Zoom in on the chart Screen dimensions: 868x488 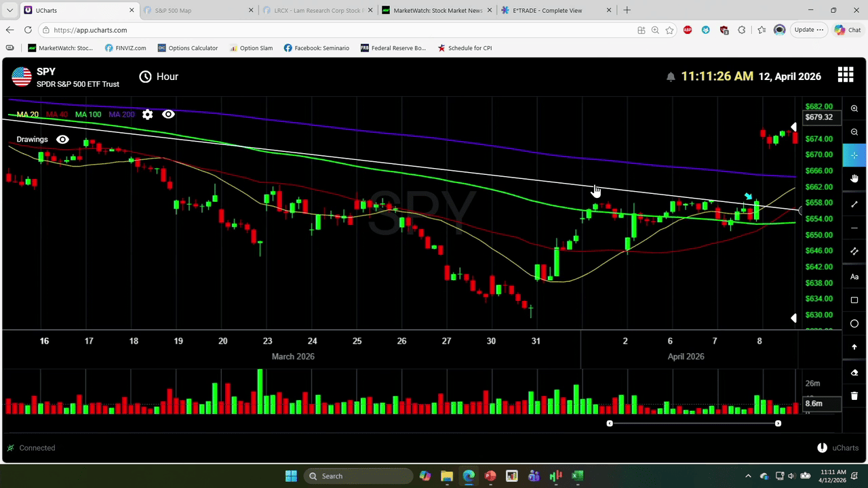pyautogui.click(x=854, y=108)
